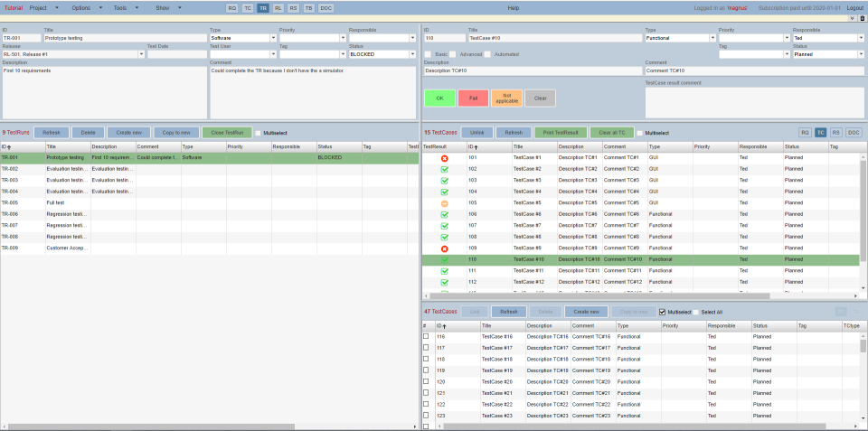Open the Responsible dropdown showing Ted
The height and width of the screenshot is (431, 868).
coord(861,38)
